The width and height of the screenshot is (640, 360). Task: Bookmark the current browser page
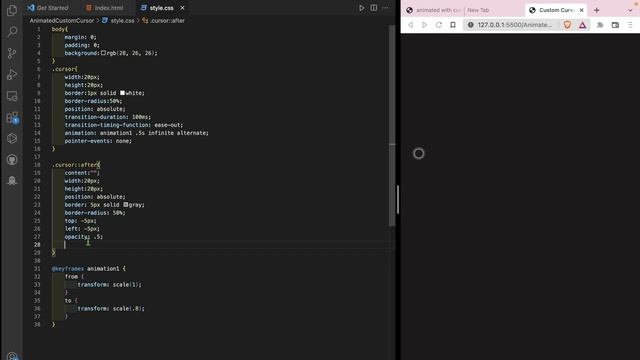tap(453, 25)
